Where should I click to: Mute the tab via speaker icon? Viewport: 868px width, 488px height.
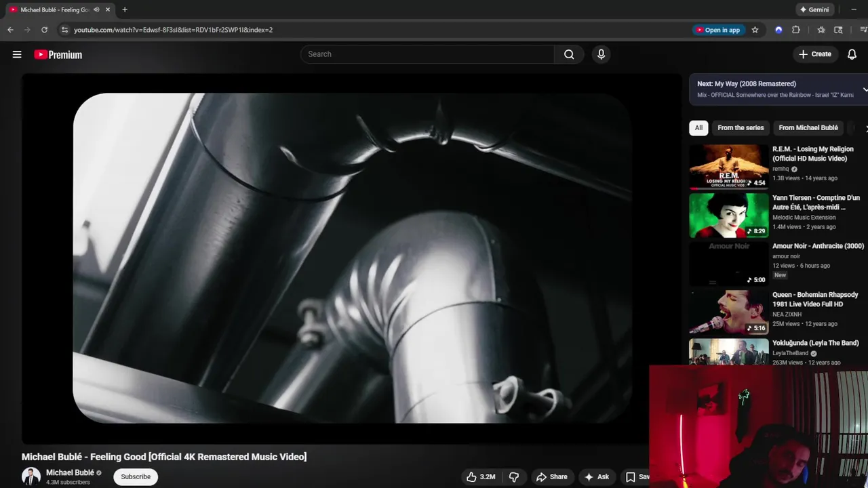(x=96, y=9)
